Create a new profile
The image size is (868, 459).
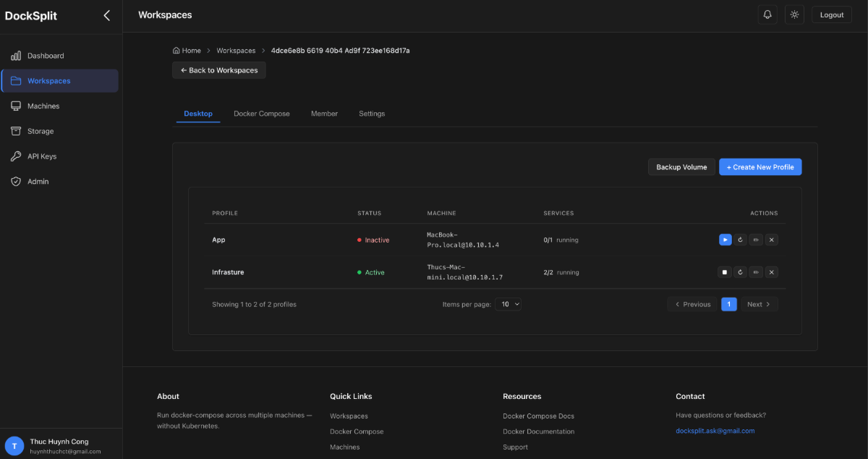[760, 167]
